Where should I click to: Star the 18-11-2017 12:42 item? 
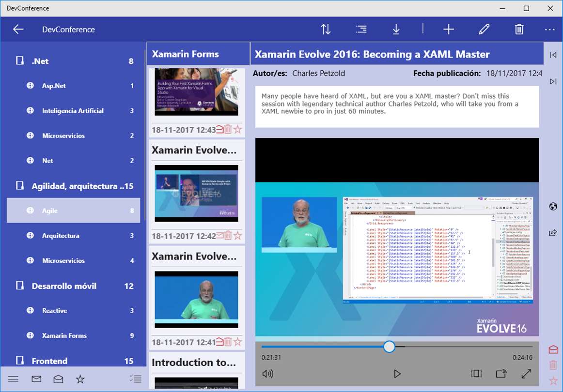[x=237, y=236]
